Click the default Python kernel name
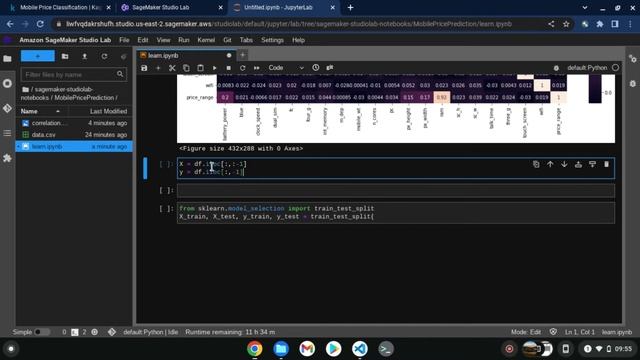The width and height of the screenshot is (640, 360). [587, 68]
